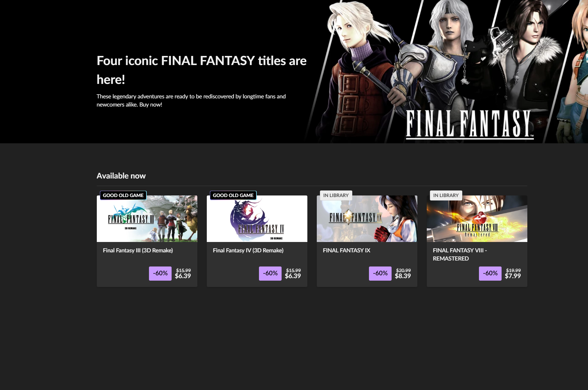Click the struck-through $15.99 price on Final Fantasy III
This screenshot has width=588, height=390.
(x=184, y=270)
